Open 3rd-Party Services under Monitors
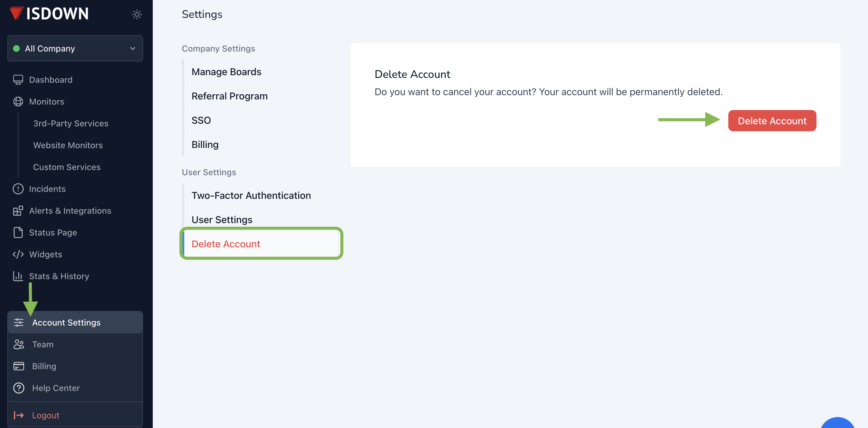This screenshot has width=868, height=428. click(x=70, y=123)
